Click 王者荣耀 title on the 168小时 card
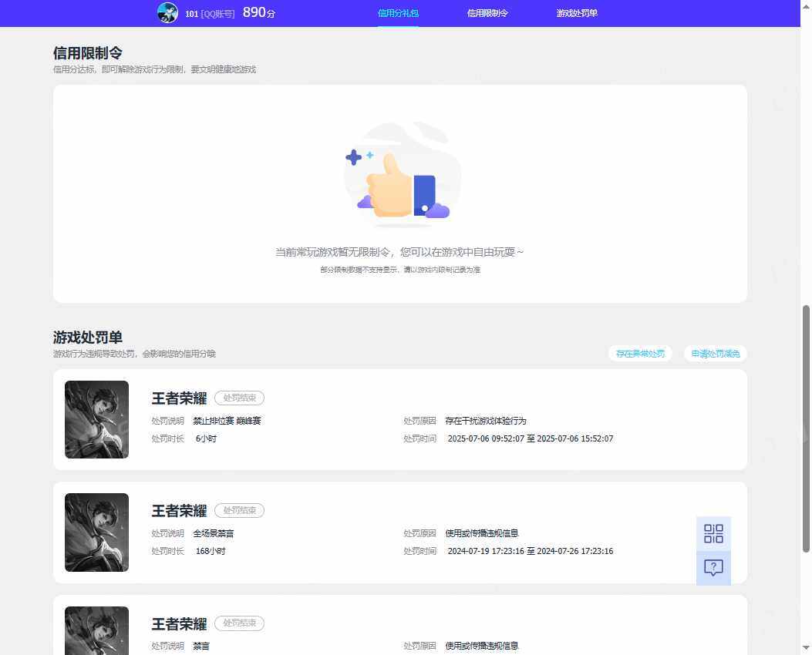This screenshot has height=655, width=812. click(x=179, y=511)
